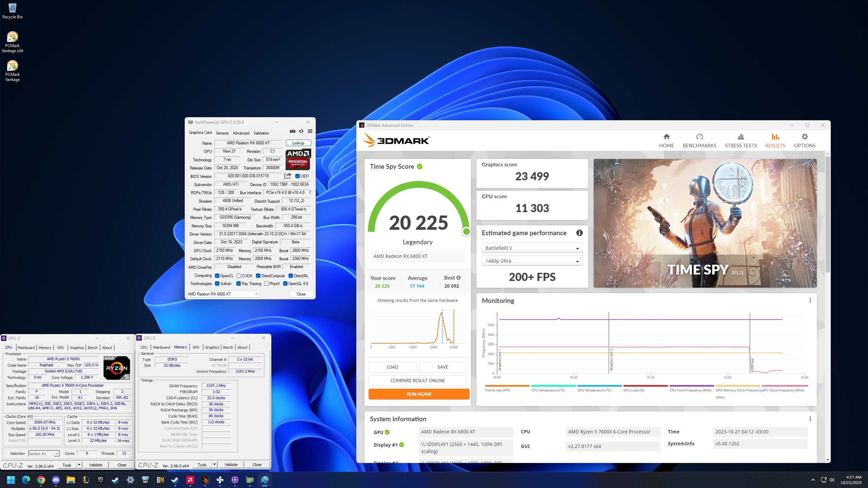Show hidden system tray icons chevron
Image resolution: width=868 pixels, height=488 pixels.
click(x=813, y=480)
